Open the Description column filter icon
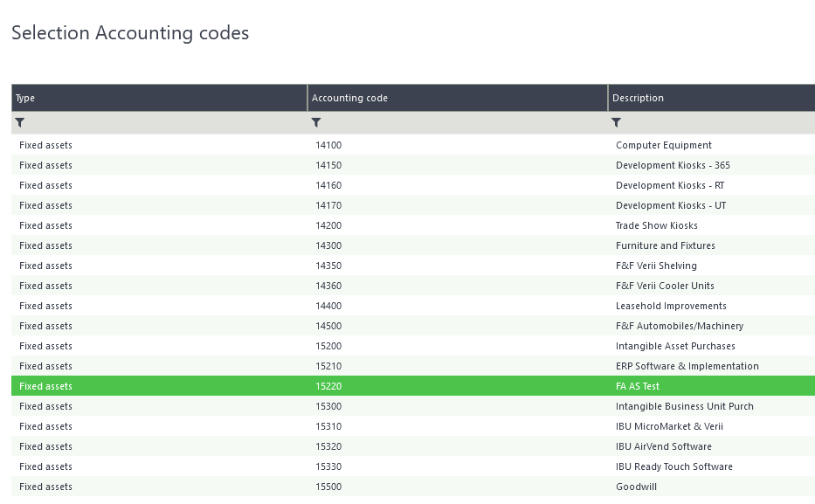 (616, 123)
